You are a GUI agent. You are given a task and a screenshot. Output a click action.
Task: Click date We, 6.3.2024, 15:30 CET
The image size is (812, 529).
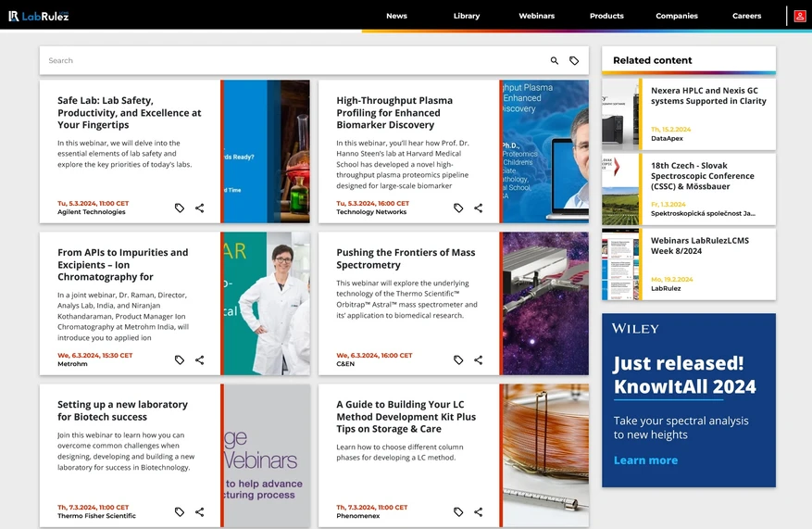click(x=94, y=356)
